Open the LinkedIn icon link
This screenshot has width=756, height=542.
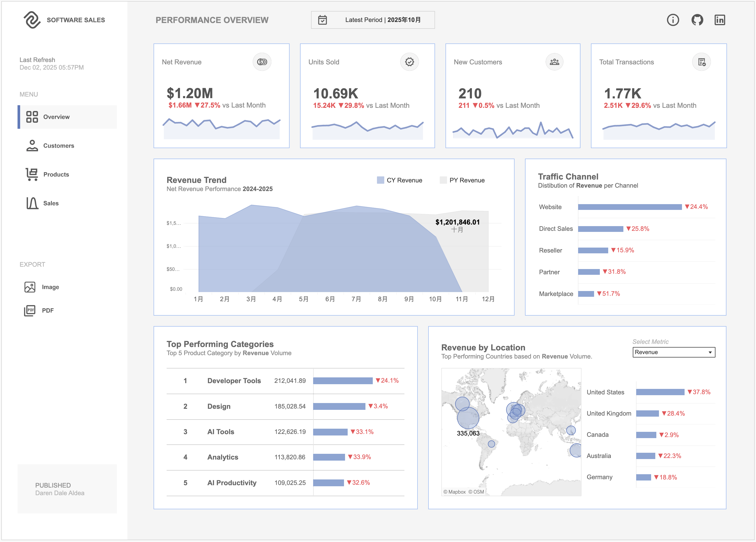click(x=720, y=20)
